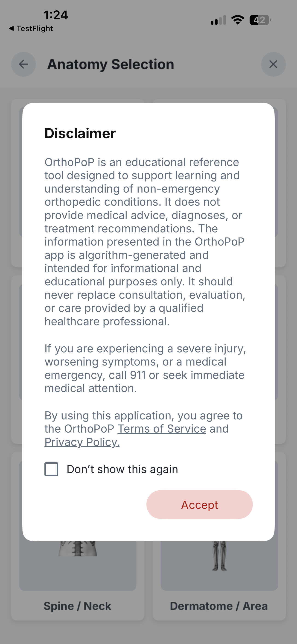Open the Terms of Service link
This screenshot has height=644, width=297.
click(162, 429)
